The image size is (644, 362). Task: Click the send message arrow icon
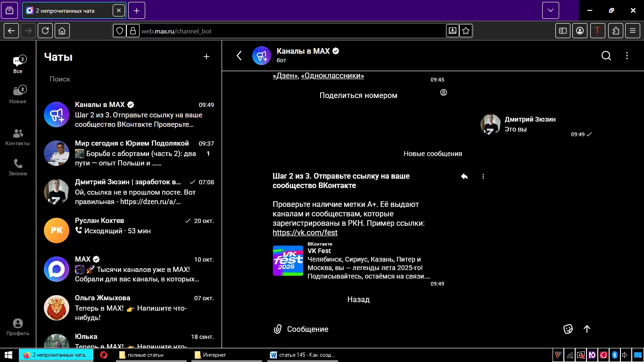click(587, 329)
